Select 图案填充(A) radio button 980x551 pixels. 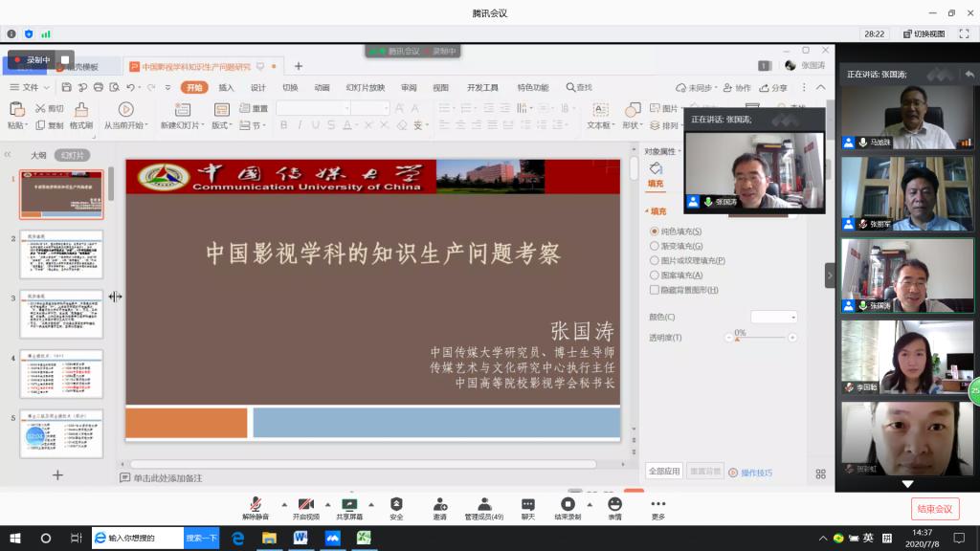point(655,275)
